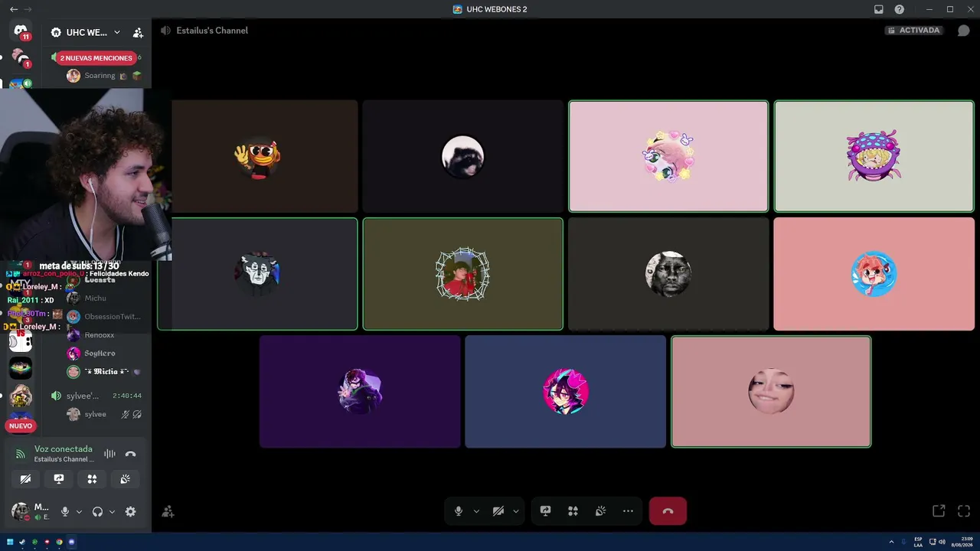The width and height of the screenshot is (980, 551).
Task: Open Google Chrome from the taskbar
Action: 59,542
